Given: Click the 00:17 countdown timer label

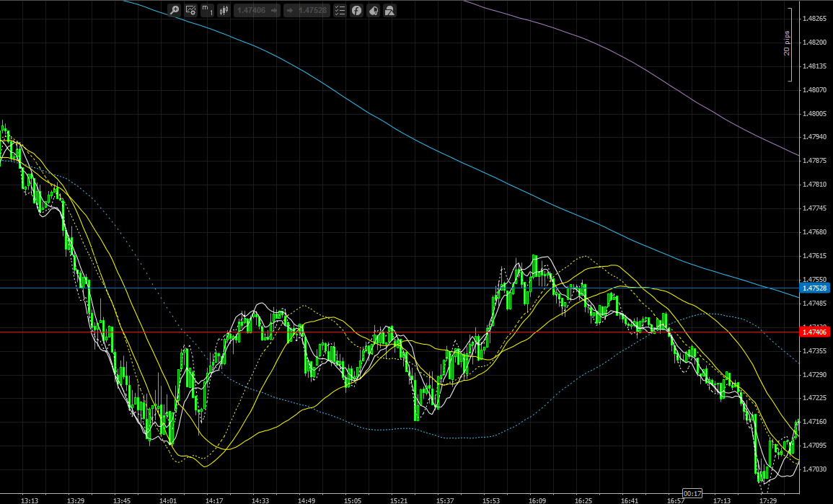Looking at the screenshot, I should point(692,494).
